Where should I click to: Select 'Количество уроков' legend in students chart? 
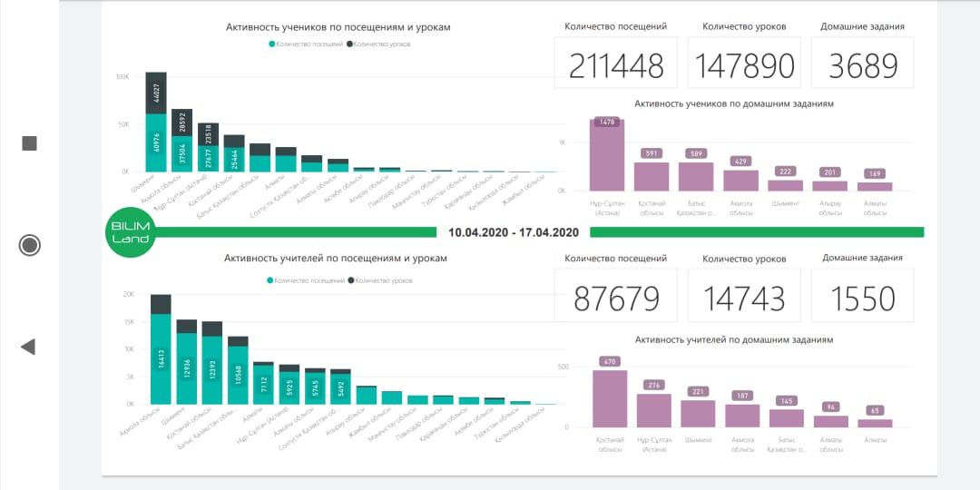click(381, 44)
